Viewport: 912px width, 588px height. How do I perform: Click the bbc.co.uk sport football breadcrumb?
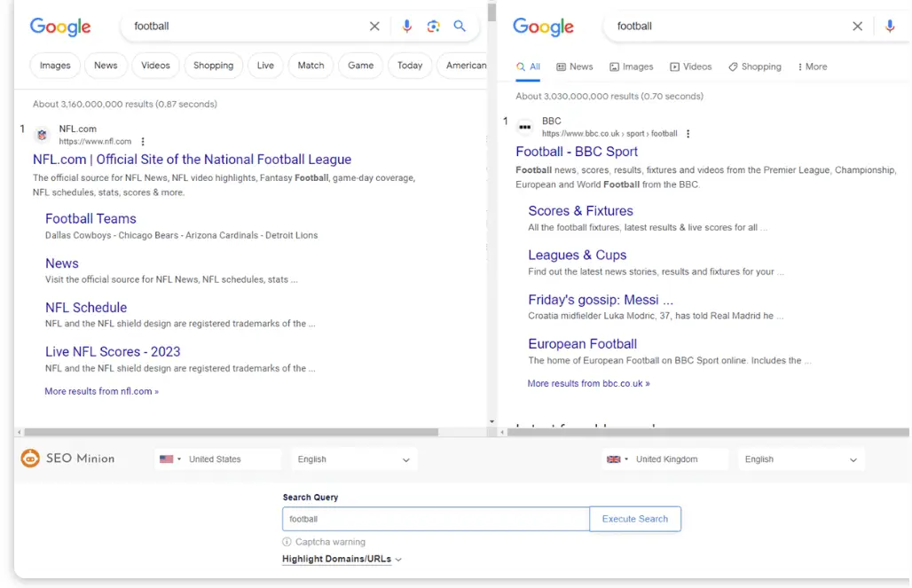(609, 134)
